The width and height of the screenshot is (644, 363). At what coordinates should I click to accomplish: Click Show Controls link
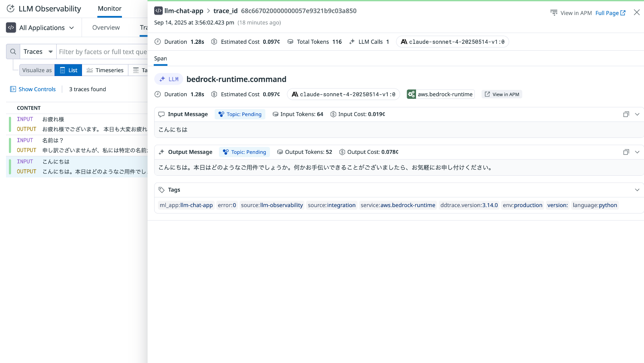click(37, 89)
